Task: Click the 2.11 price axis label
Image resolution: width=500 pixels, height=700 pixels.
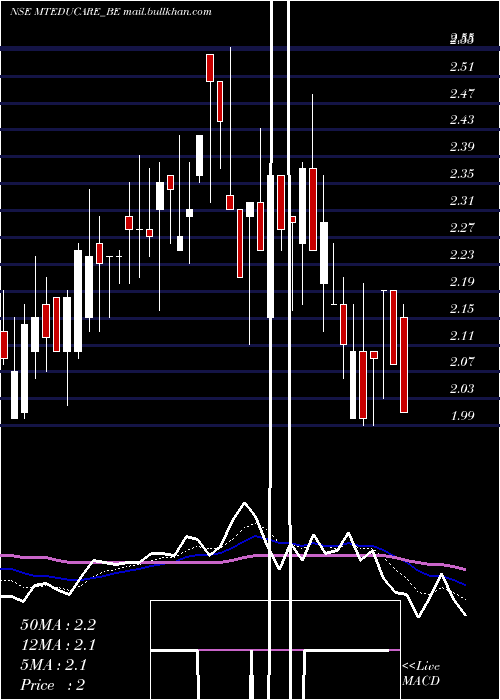Action: [462, 335]
